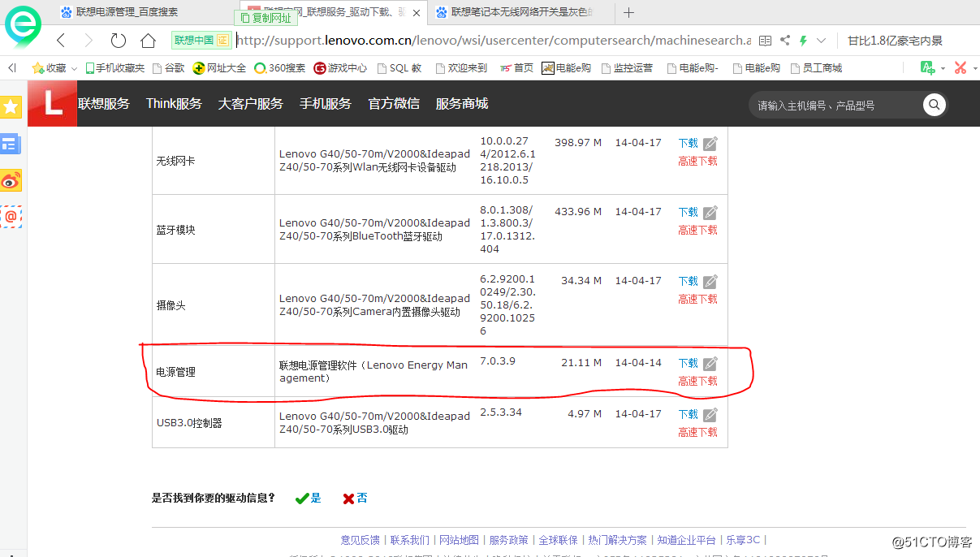This screenshot has height=557, width=980.
Task: Click the magnifier search button
Action: 935,105
